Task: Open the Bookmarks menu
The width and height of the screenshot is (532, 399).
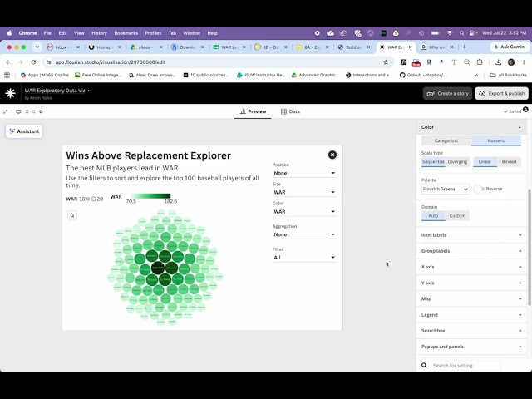Action: point(126,33)
